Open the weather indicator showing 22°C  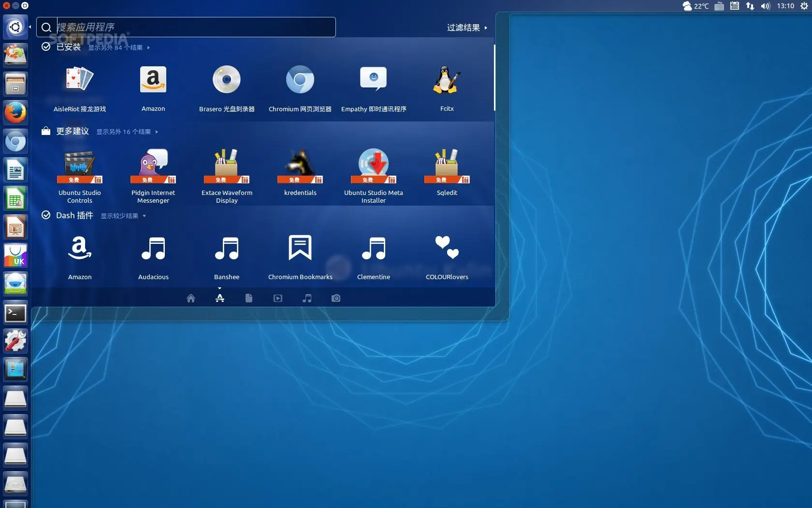[x=695, y=6]
